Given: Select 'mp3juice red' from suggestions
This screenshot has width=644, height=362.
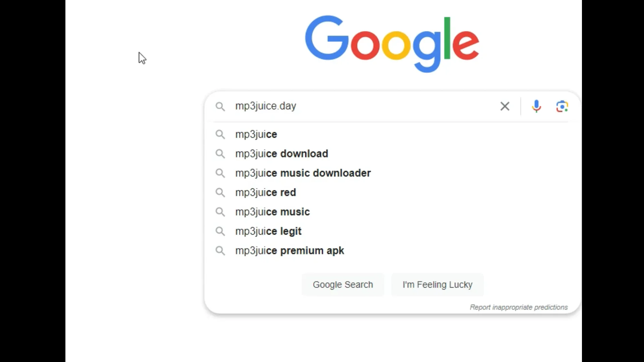Looking at the screenshot, I should point(265,193).
